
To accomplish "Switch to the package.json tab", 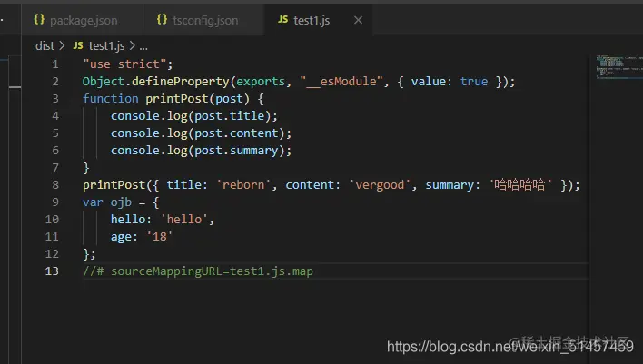I will tap(82, 20).
